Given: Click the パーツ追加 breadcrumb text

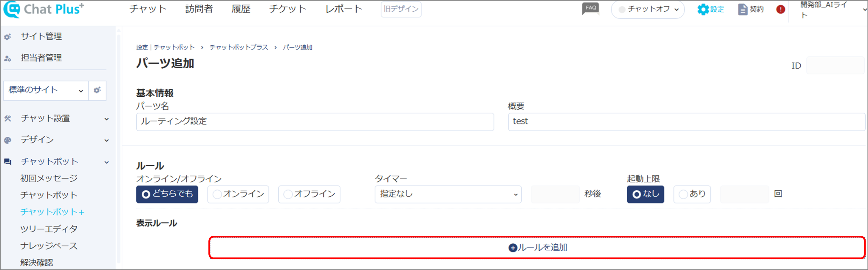Looking at the screenshot, I should click(x=298, y=47).
